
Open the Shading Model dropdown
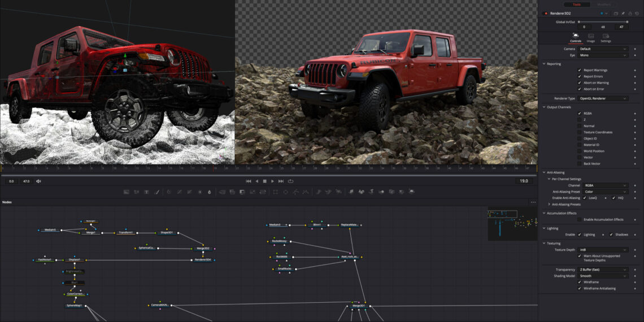tap(603, 276)
